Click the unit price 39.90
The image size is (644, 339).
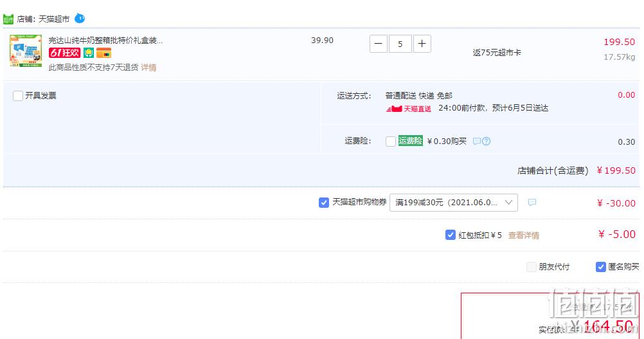322,41
